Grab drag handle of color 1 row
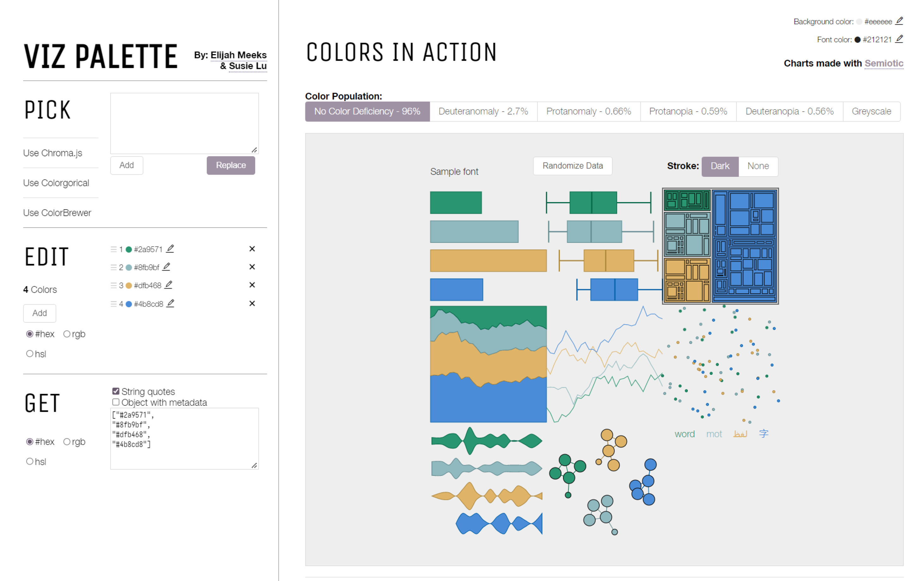 (x=114, y=249)
